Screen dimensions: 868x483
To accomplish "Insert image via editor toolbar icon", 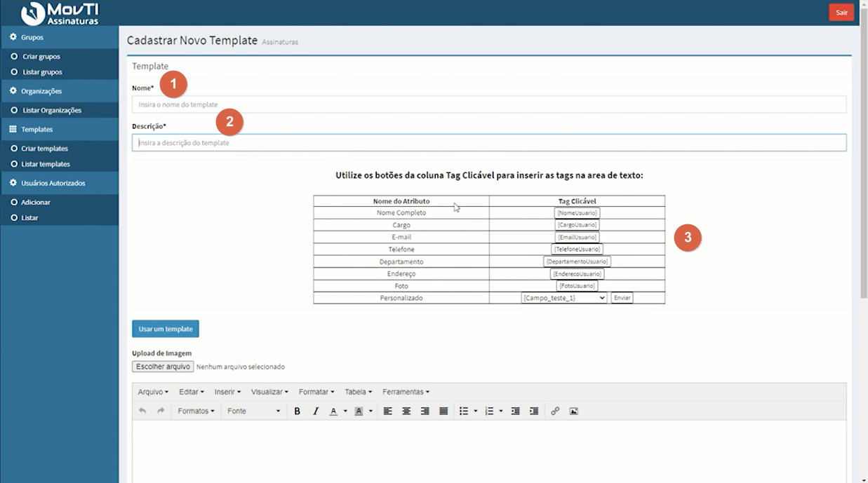I will 573,411.
